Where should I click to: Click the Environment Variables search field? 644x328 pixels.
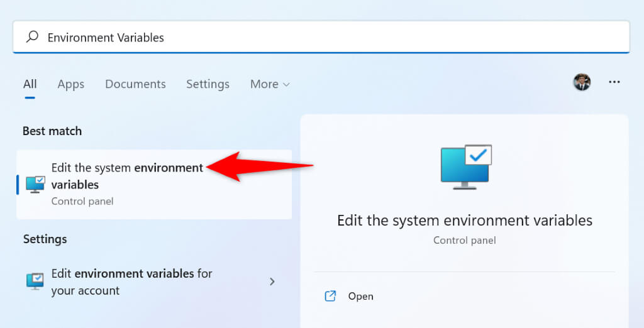321,37
